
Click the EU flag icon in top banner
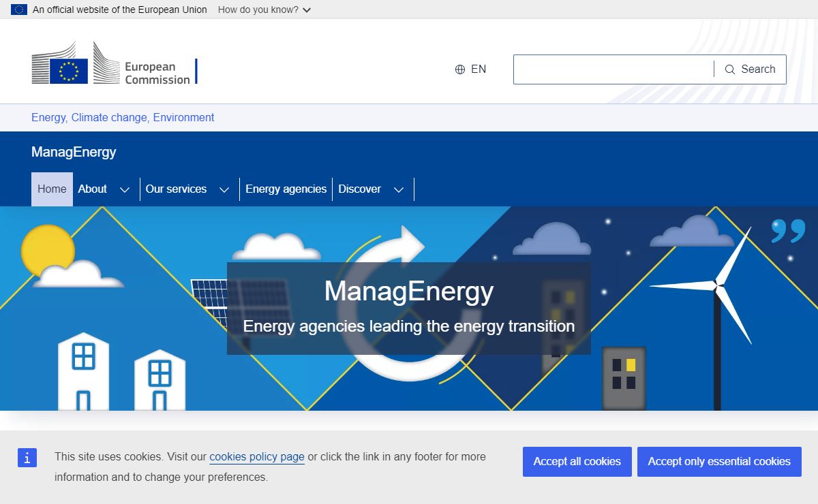tap(19, 10)
